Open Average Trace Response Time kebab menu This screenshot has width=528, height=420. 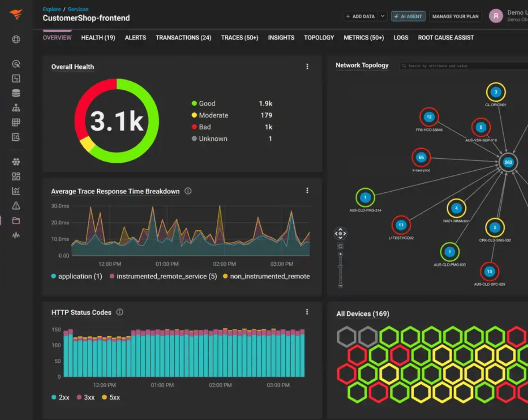pos(307,191)
